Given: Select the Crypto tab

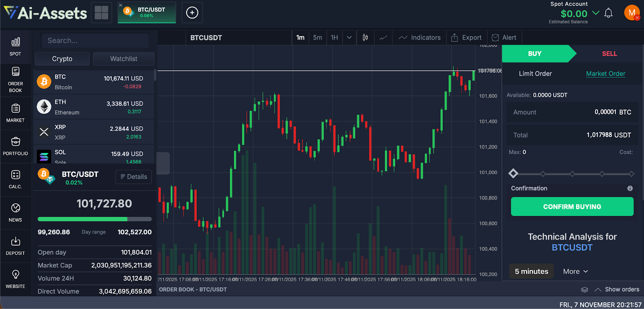Looking at the screenshot, I should pos(62,59).
